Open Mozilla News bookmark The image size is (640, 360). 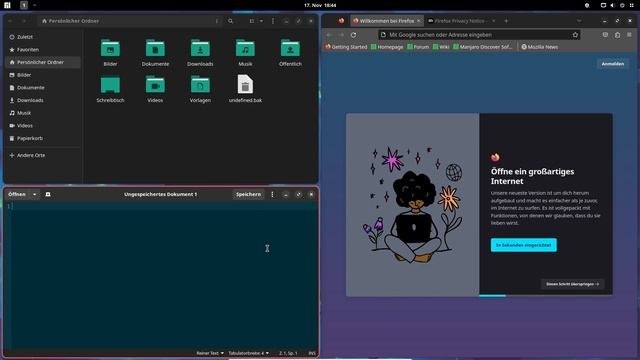540,47
